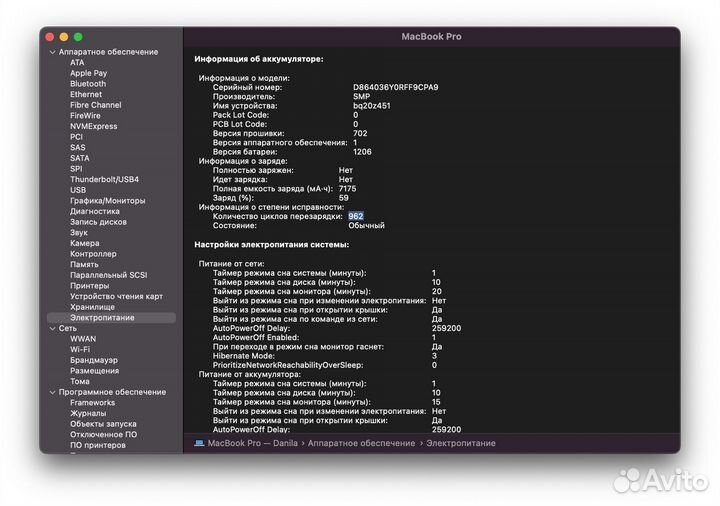Open Устройство чтения карт entry
720x506 pixels.
click(116, 296)
